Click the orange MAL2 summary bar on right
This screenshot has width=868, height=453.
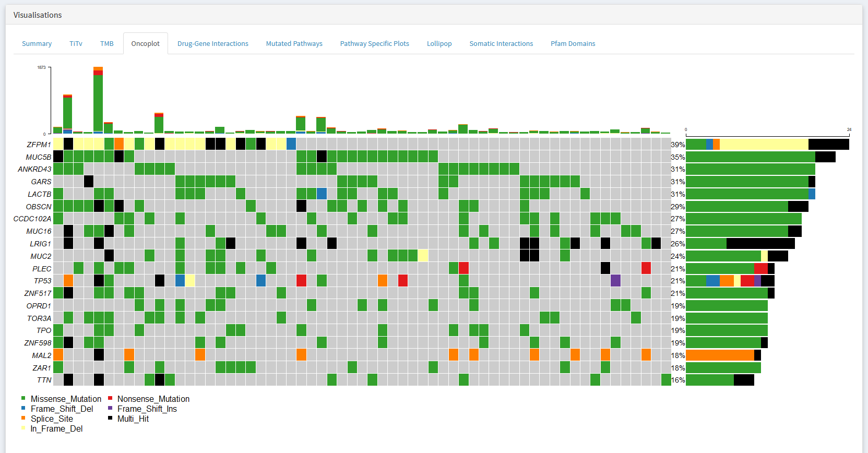[720, 355]
